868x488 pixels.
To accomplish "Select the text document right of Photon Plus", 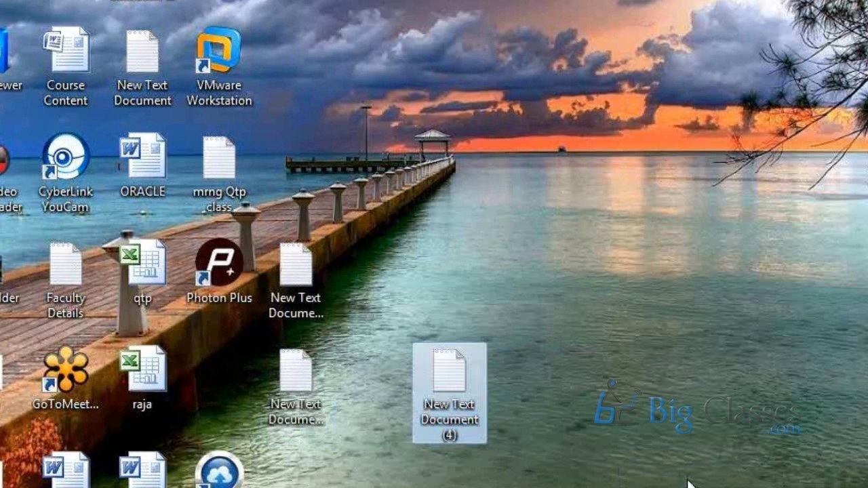I will click(296, 264).
